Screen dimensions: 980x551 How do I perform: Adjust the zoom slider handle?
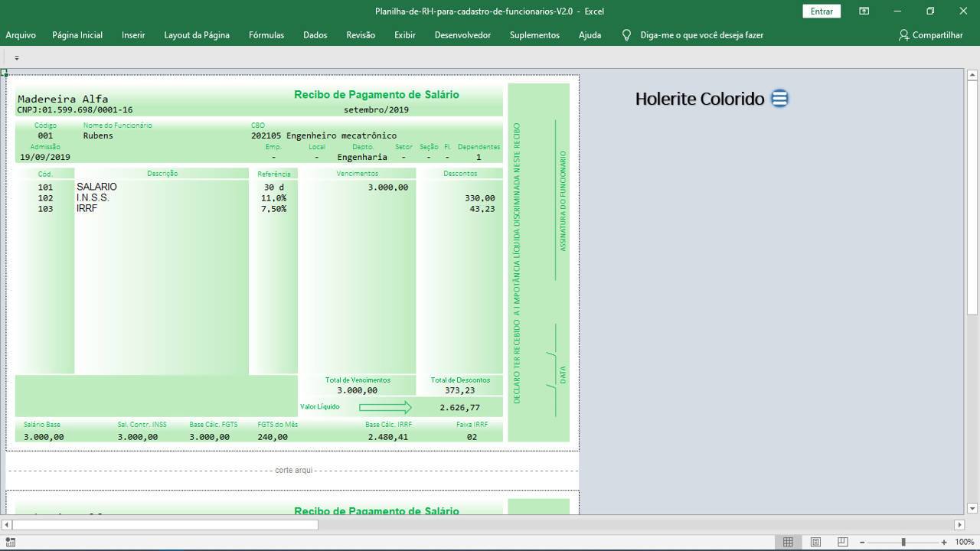[x=903, y=542]
